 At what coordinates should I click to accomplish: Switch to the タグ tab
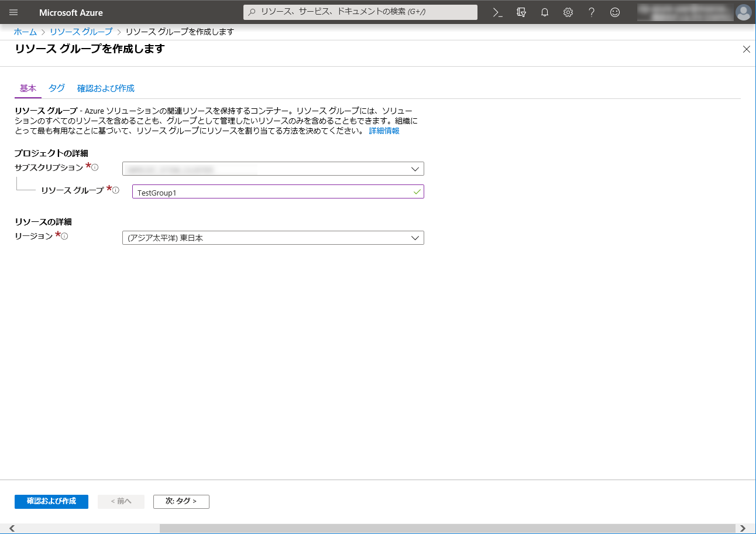tap(57, 88)
